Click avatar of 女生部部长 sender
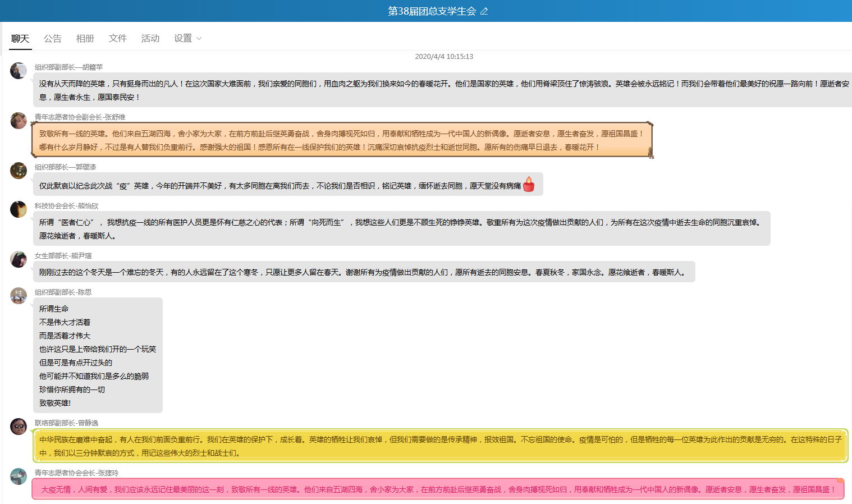 (x=19, y=259)
